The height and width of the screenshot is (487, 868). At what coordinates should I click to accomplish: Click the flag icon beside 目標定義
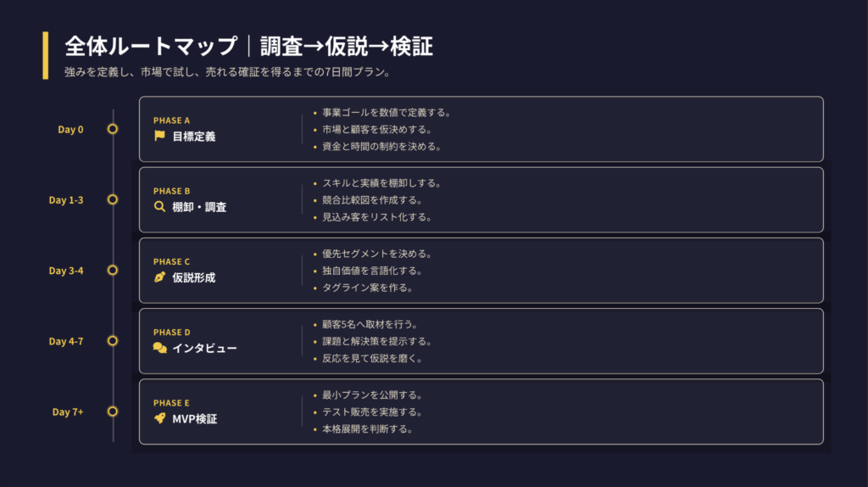tap(159, 136)
